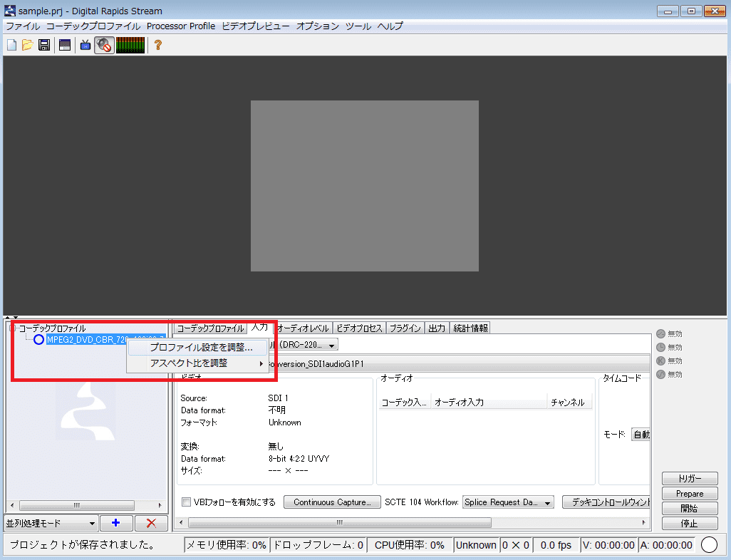Choose プロファイル設定を調整 from the context menu

tap(201, 348)
